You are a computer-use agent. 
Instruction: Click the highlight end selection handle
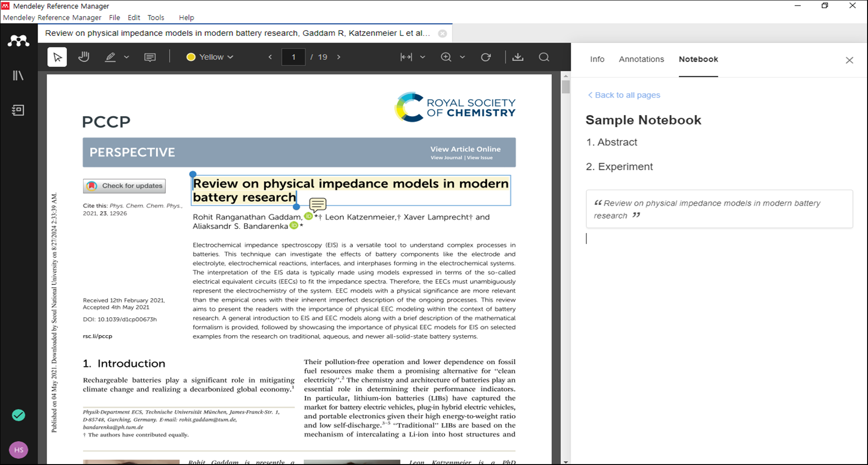click(x=297, y=207)
